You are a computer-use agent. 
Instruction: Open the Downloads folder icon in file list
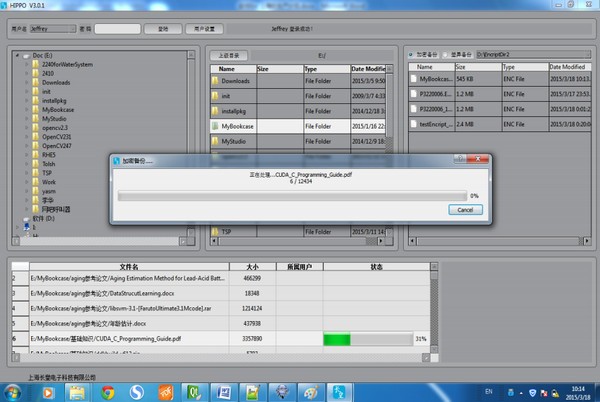pyautogui.click(x=215, y=80)
